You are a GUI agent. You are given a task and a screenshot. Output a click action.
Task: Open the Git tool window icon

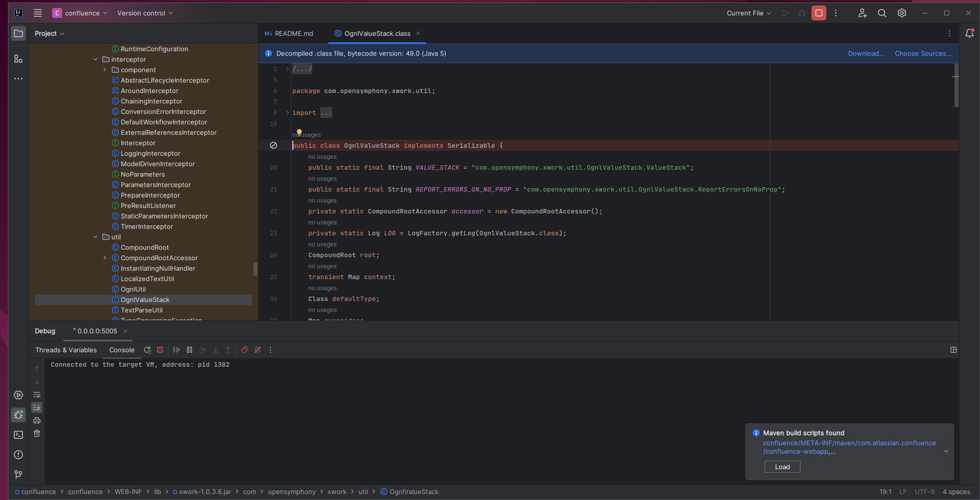coord(18,475)
